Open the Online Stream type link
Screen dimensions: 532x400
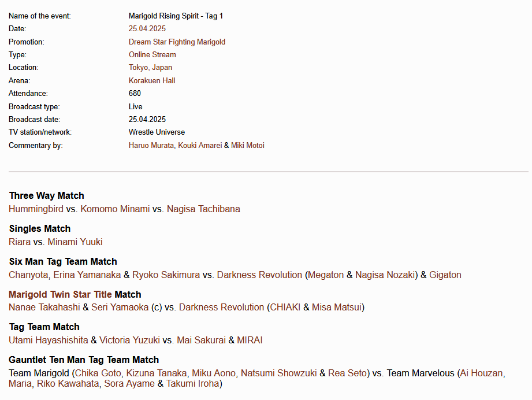point(152,55)
